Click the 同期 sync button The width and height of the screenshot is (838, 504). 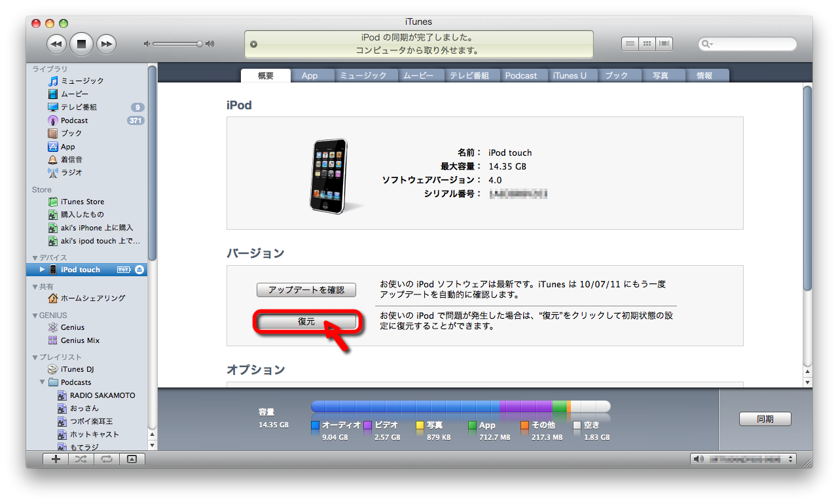point(765,419)
